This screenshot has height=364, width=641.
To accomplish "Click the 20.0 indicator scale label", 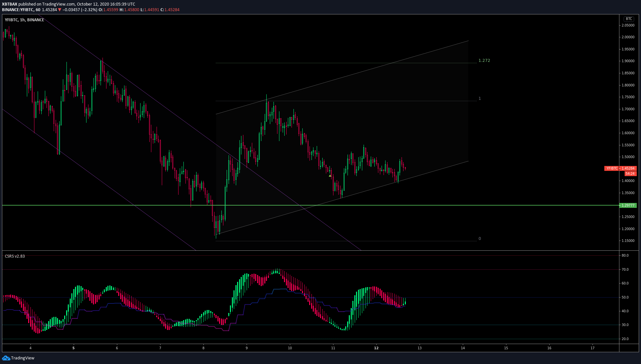I will click(625, 339).
